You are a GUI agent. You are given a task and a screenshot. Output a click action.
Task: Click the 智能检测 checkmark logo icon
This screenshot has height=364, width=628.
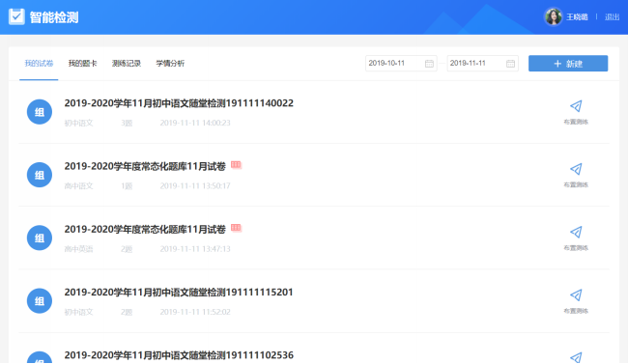coord(16,16)
